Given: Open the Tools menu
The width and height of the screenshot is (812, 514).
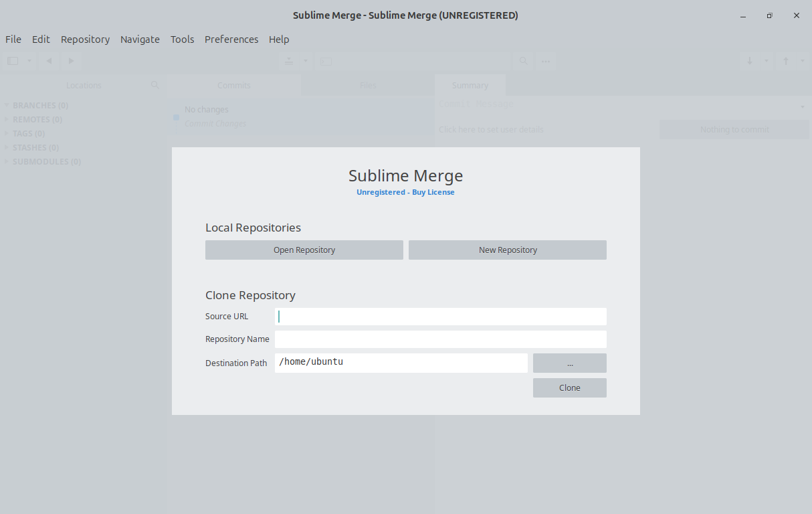Looking at the screenshot, I should click(182, 39).
